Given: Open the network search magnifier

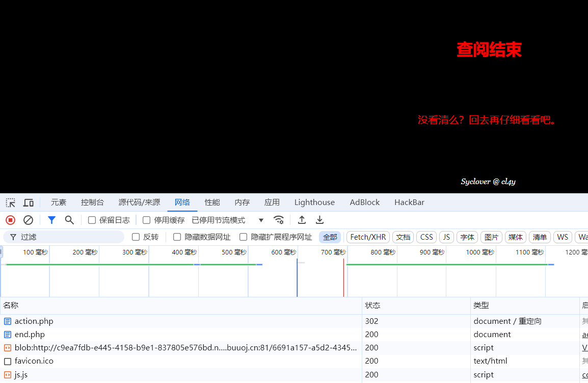Looking at the screenshot, I should coord(69,220).
